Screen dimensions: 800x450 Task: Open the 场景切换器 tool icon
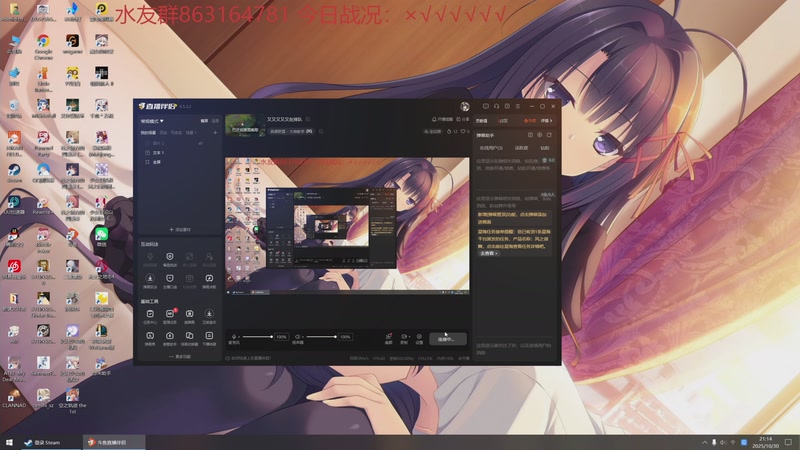point(189,336)
